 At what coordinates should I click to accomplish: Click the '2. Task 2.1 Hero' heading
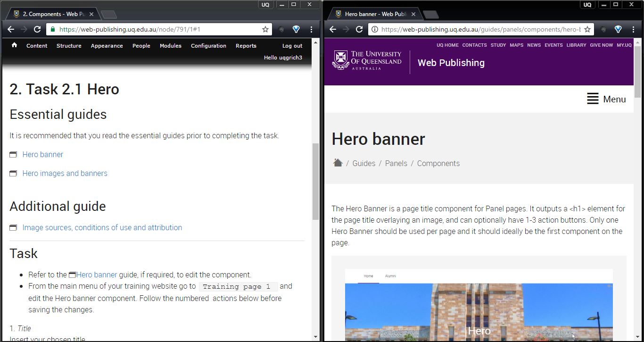coord(64,89)
